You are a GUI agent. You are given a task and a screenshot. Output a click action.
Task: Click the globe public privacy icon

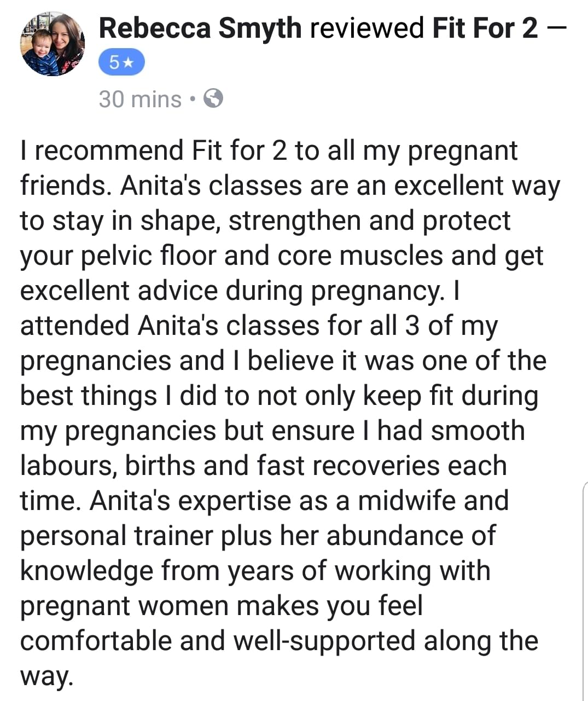coord(213,99)
